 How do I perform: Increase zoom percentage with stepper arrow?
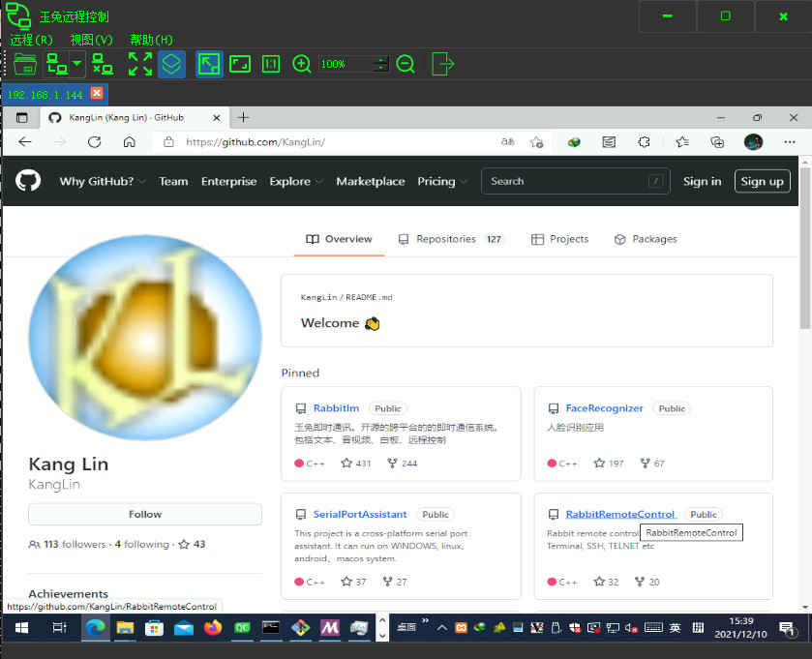tap(381, 60)
